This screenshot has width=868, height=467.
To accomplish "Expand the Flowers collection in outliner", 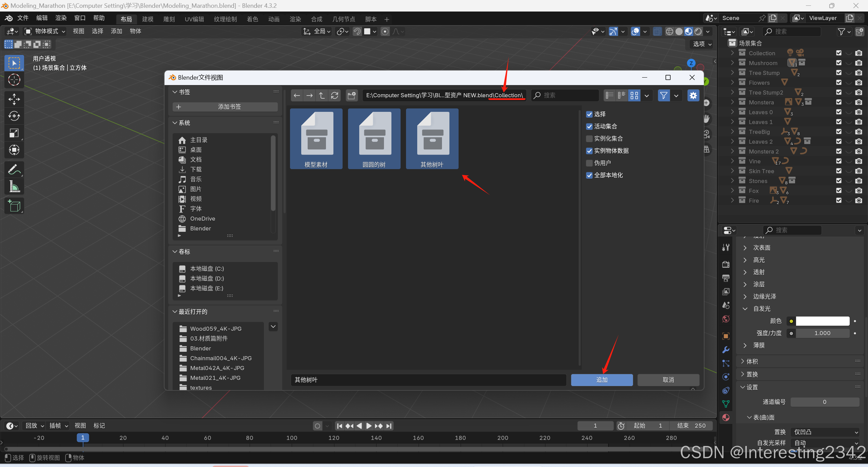I will (732, 83).
